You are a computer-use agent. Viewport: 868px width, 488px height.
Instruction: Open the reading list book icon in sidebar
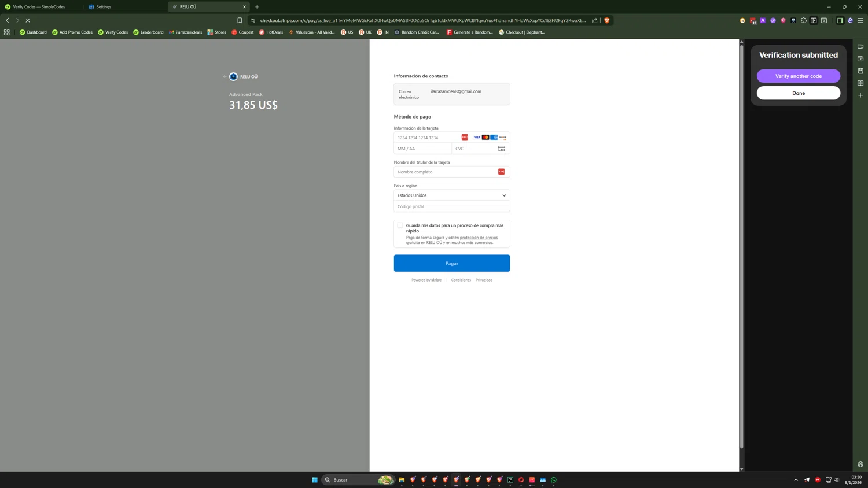pyautogui.click(x=860, y=83)
